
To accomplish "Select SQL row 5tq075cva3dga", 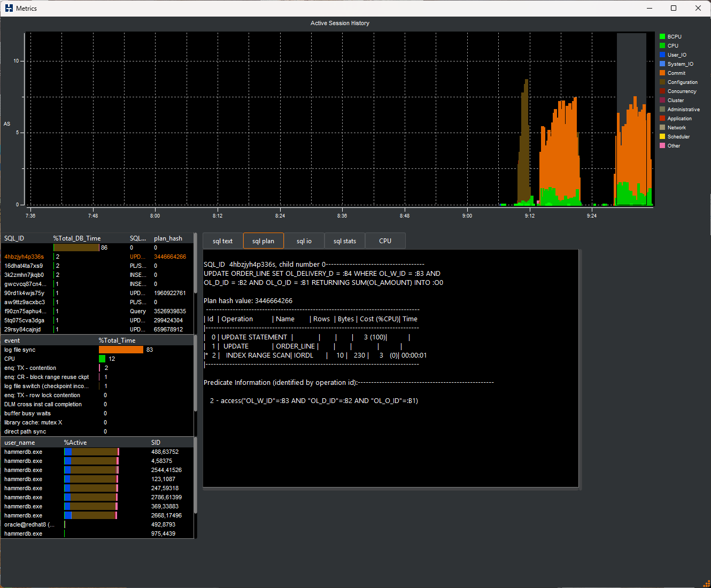I will tap(97, 320).
